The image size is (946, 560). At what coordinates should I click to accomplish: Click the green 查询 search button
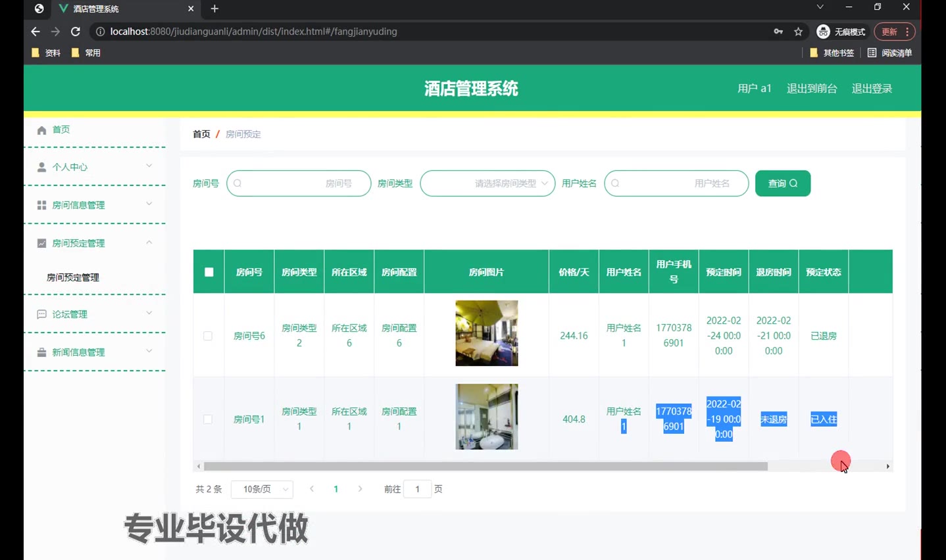782,183
